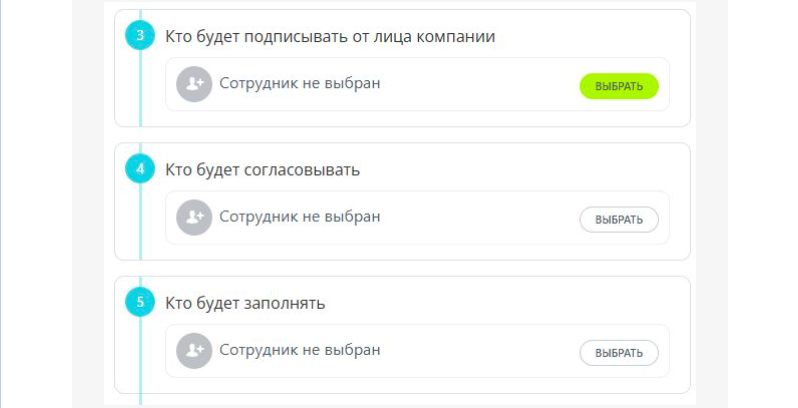The image size is (798, 408).
Task: Click add-employee avatar icon in company signer section
Action: click(x=194, y=84)
